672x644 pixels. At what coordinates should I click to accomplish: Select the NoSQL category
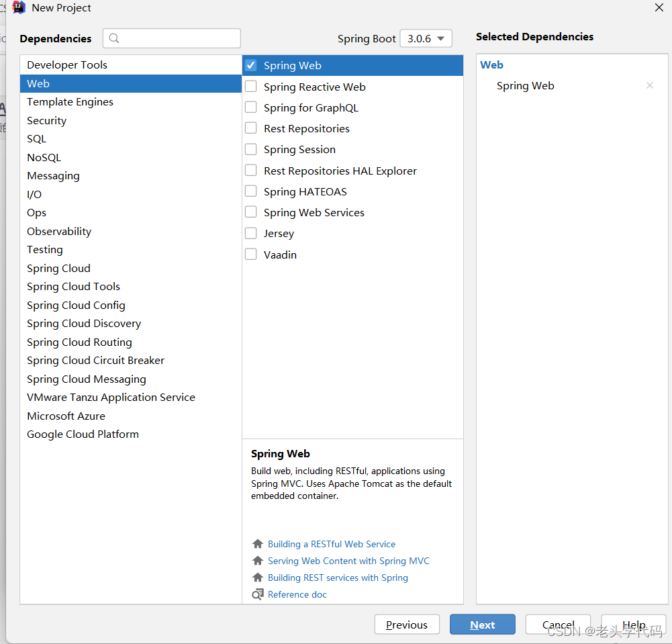[131, 157]
